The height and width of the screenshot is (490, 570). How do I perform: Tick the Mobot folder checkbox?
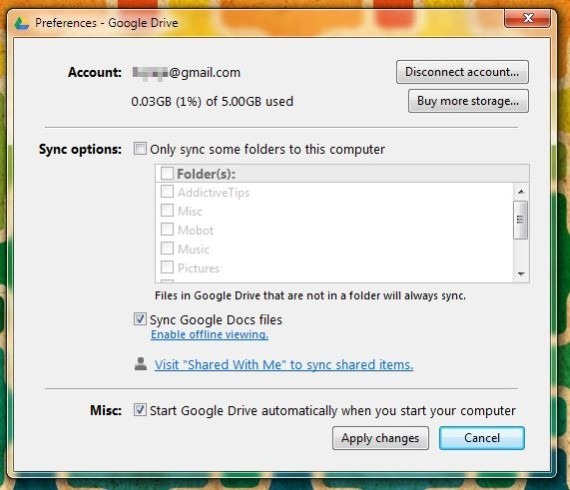click(x=167, y=229)
